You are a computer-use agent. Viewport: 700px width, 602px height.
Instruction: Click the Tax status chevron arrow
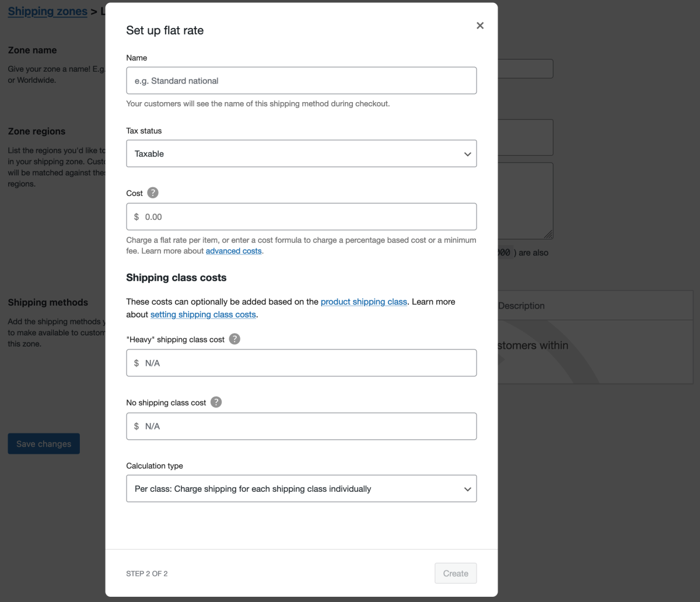(x=467, y=153)
